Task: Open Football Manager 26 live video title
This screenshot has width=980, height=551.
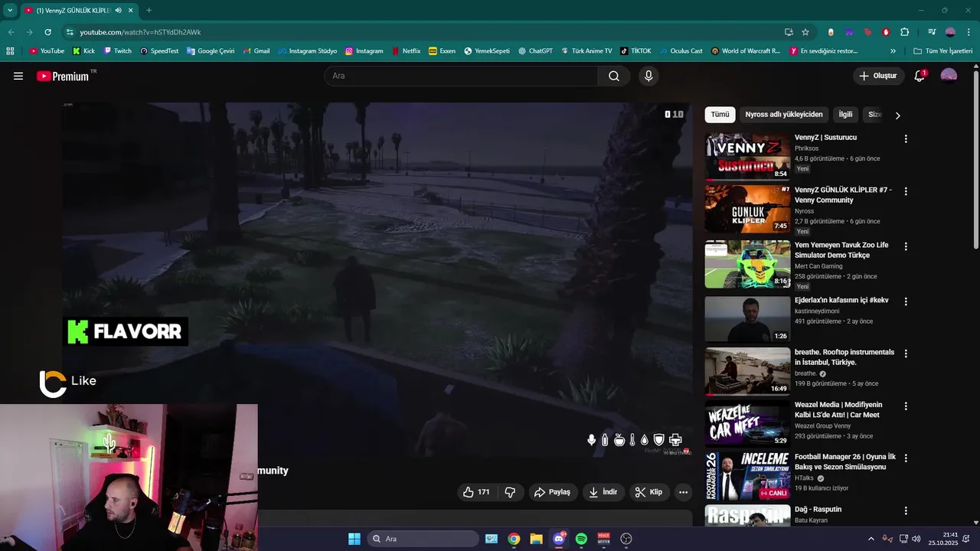Action: [x=845, y=461]
